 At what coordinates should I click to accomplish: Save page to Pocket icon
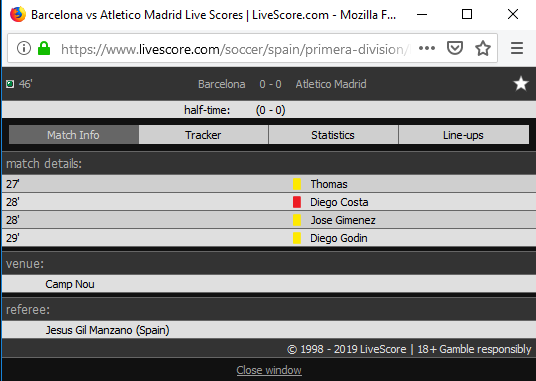pyautogui.click(x=455, y=48)
